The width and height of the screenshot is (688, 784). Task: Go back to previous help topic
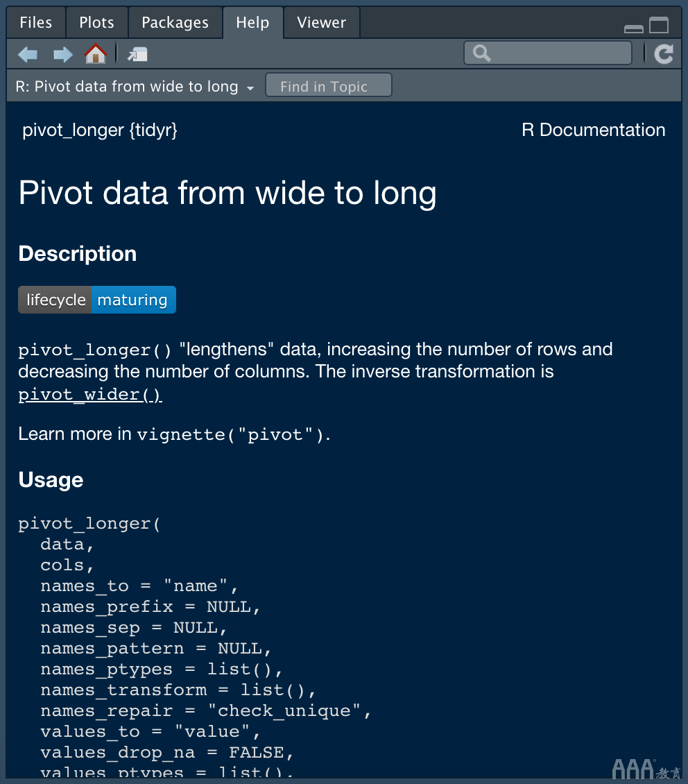pos(28,54)
